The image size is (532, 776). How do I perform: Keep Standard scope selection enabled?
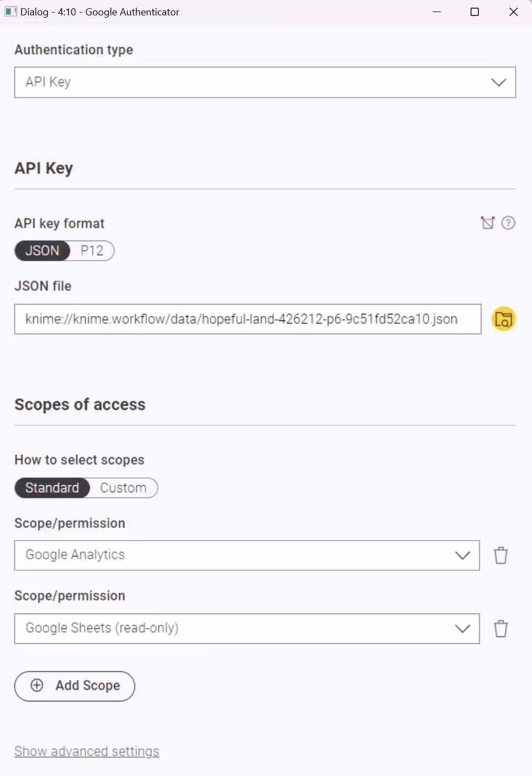(52, 487)
